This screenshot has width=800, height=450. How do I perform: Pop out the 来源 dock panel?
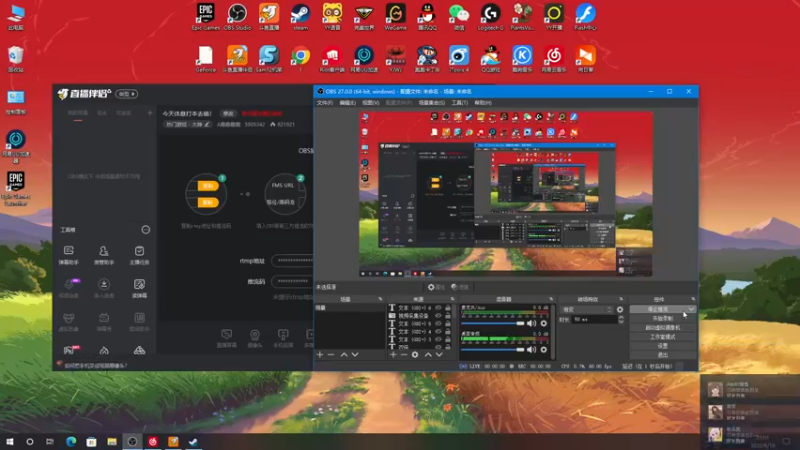coord(452,299)
